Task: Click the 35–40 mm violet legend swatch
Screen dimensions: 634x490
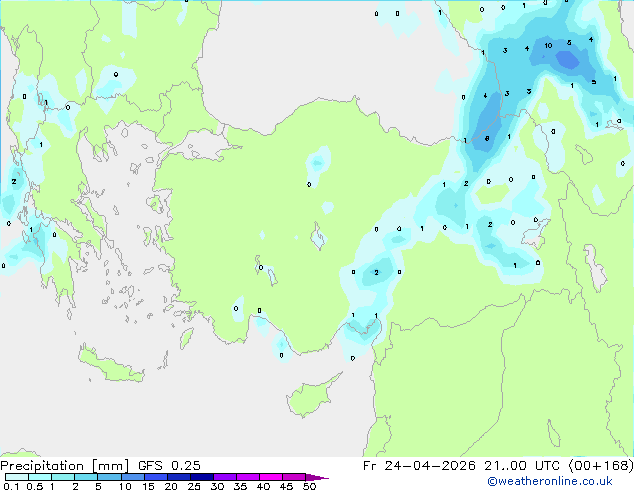Action: click(x=247, y=477)
